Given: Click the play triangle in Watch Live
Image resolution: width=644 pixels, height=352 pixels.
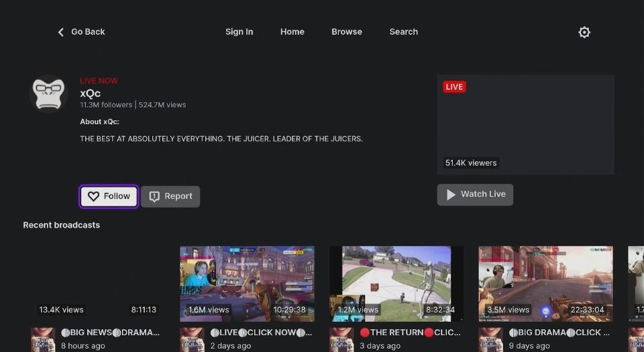Looking at the screenshot, I should [x=451, y=195].
